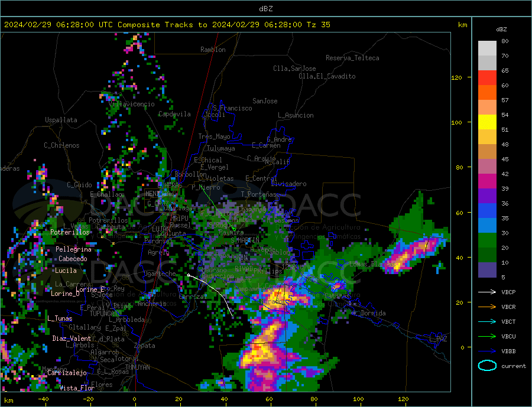Click the 'Reserva_Telteca' map label

pyautogui.click(x=352, y=58)
